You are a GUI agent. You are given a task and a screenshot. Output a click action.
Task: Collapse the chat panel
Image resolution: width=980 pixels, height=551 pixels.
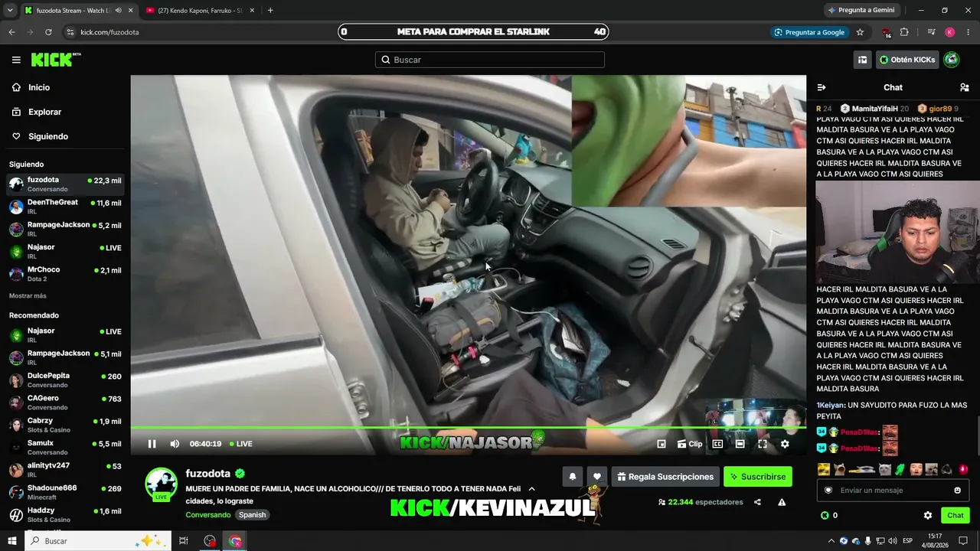coord(822,87)
